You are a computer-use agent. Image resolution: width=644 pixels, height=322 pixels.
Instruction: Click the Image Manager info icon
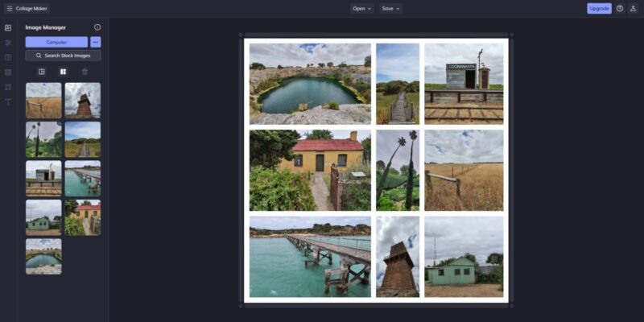[x=97, y=27]
